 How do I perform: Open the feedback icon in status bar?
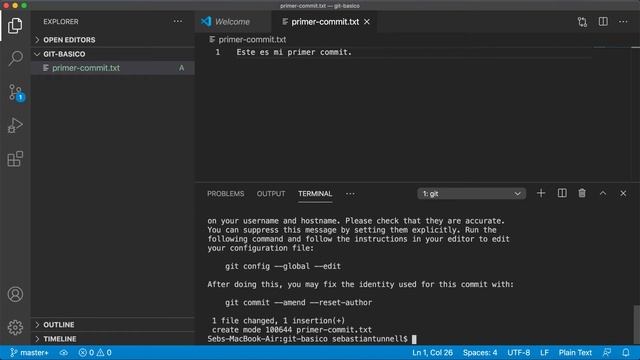[x=607, y=353]
